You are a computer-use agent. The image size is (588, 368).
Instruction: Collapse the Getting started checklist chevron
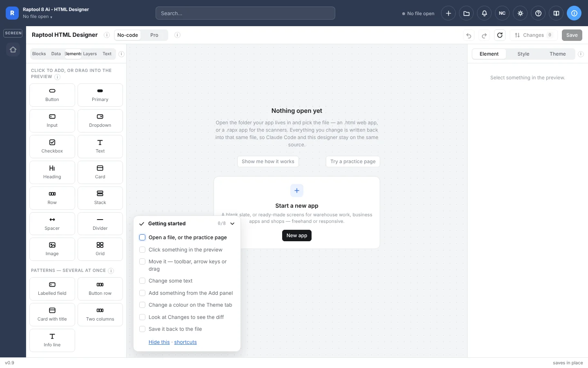pos(232,224)
